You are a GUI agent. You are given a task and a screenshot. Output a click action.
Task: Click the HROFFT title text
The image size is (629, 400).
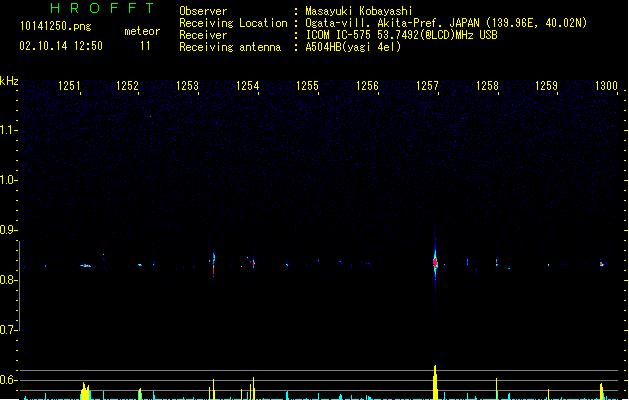coord(102,8)
